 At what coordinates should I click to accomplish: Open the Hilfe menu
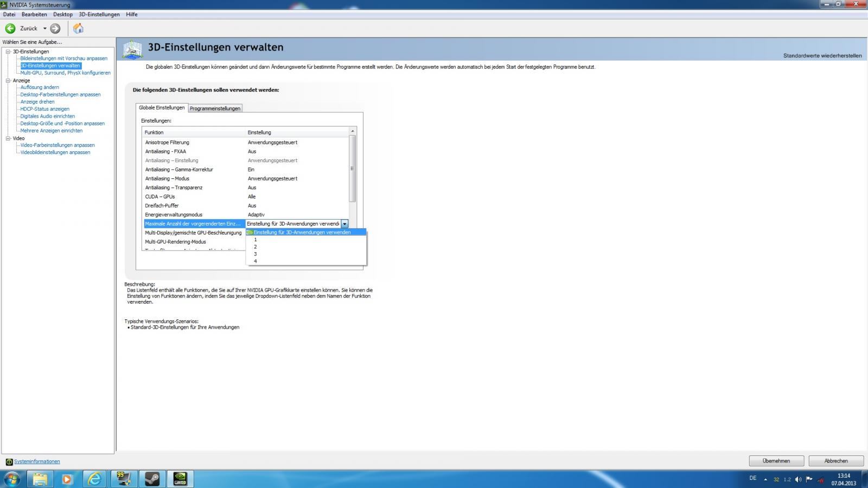(132, 15)
